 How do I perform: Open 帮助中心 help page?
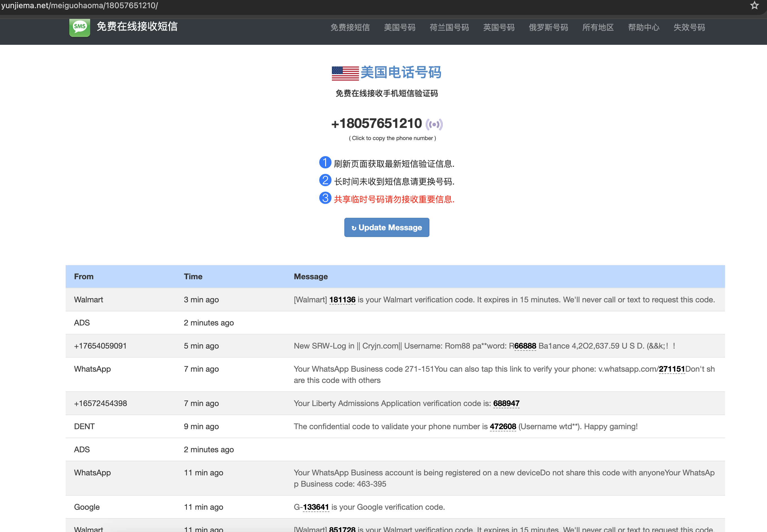click(644, 27)
